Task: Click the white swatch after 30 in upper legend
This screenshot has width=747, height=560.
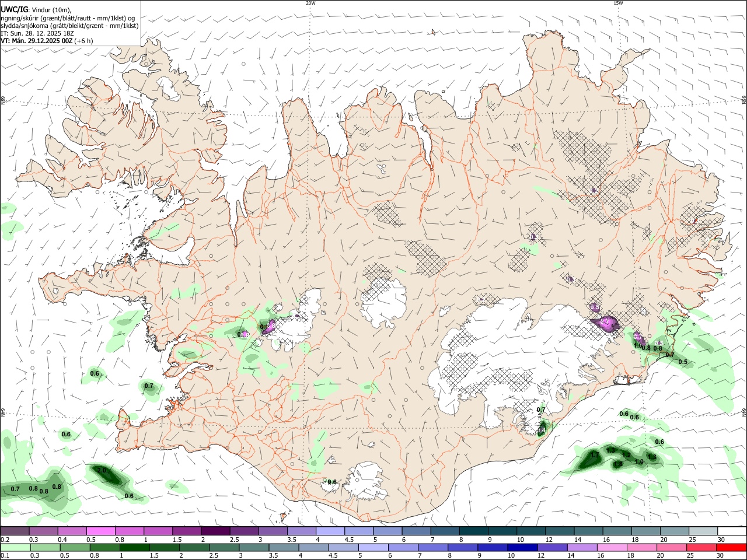Action: [x=732, y=531]
